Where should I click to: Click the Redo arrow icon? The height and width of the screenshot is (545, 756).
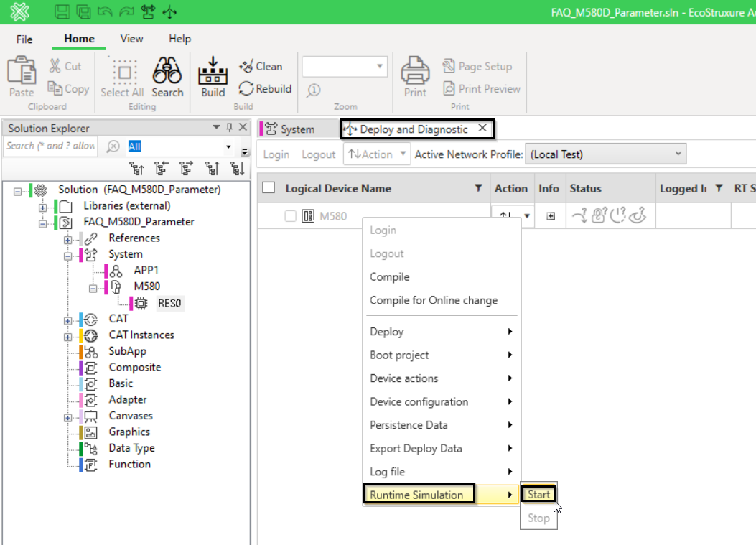pos(126,11)
